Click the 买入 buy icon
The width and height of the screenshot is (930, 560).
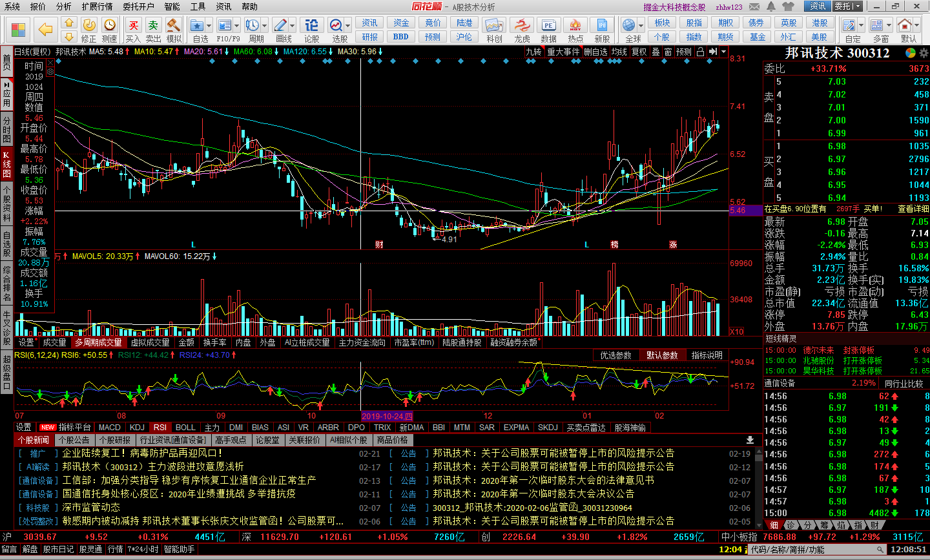(134, 25)
